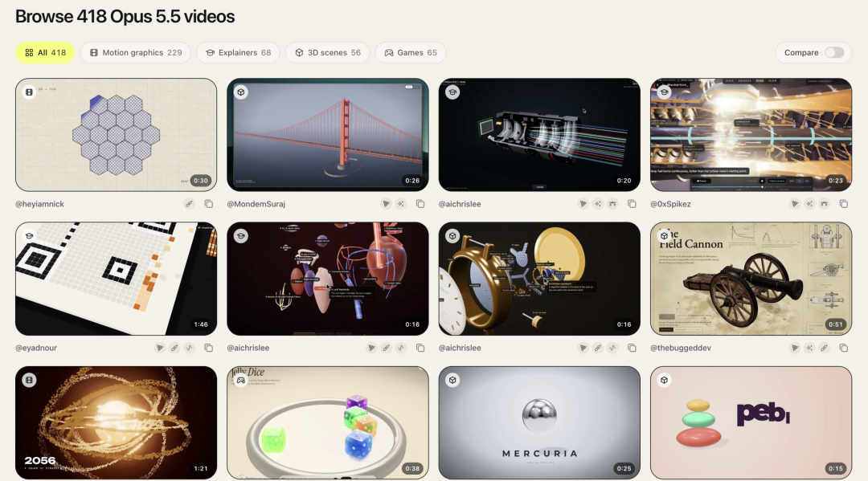Click the 0:51 duration on Field Cannon
The height and width of the screenshot is (481, 868).
click(x=835, y=324)
